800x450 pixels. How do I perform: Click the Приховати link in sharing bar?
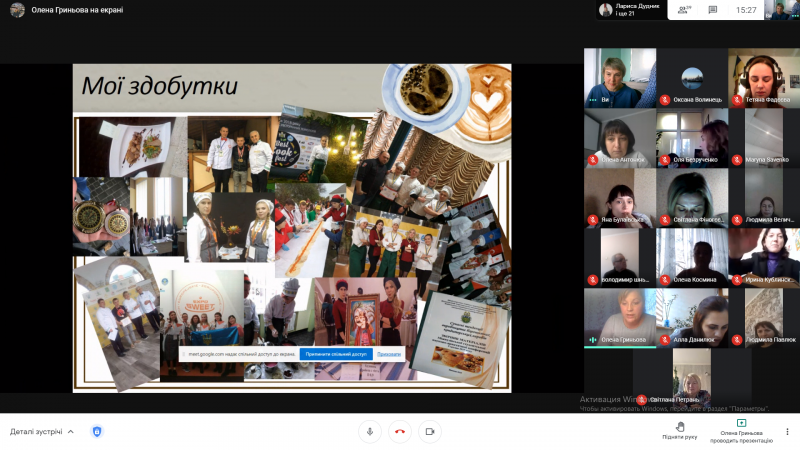389,354
